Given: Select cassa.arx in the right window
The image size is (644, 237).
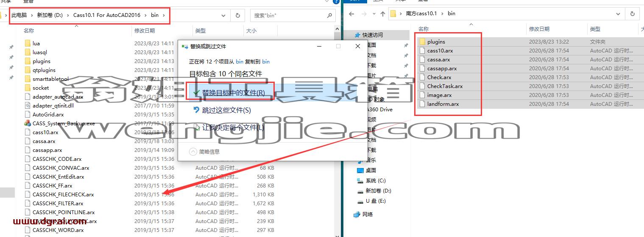Looking at the screenshot, I should click(x=438, y=60).
